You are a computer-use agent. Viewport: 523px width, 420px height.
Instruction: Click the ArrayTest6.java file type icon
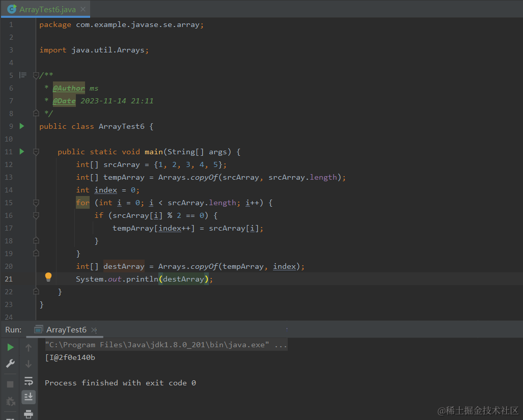pyautogui.click(x=12, y=9)
